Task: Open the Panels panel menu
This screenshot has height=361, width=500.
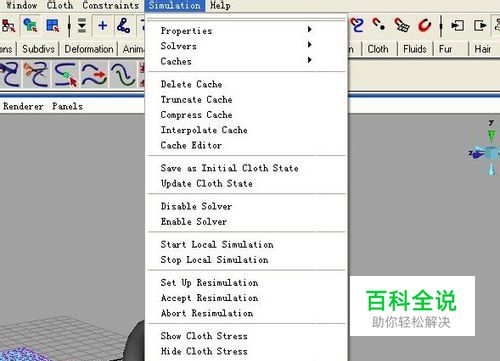Action: point(67,106)
